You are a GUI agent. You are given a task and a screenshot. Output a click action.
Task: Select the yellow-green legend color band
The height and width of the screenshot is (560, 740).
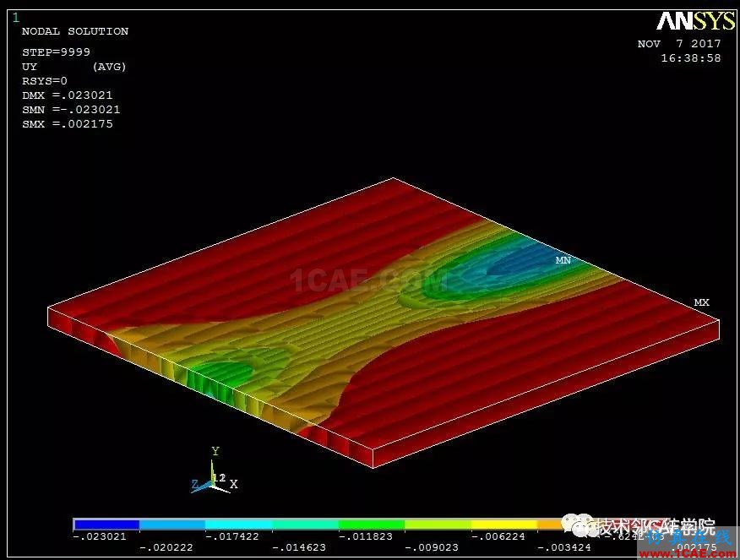point(438,525)
